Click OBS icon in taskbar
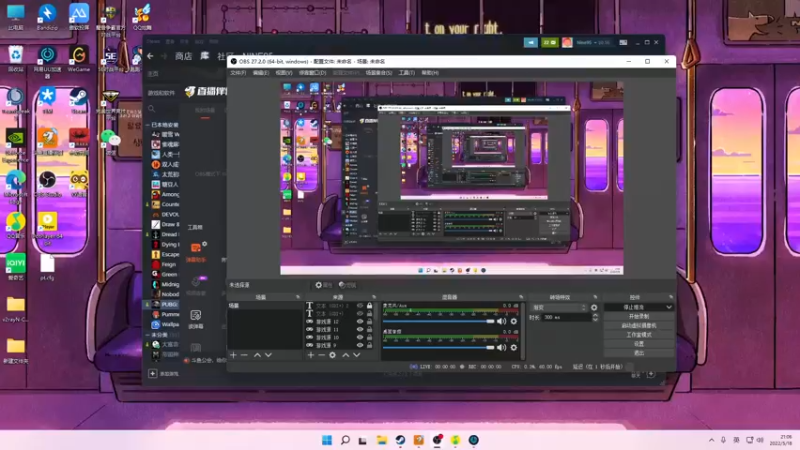This screenshot has height=450, width=800. pyautogui.click(x=437, y=440)
